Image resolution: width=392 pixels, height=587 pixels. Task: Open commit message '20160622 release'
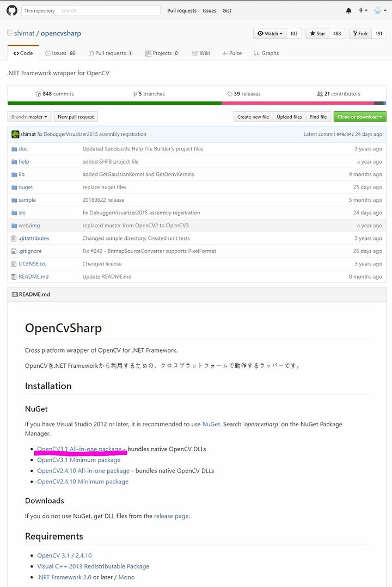click(103, 199)
